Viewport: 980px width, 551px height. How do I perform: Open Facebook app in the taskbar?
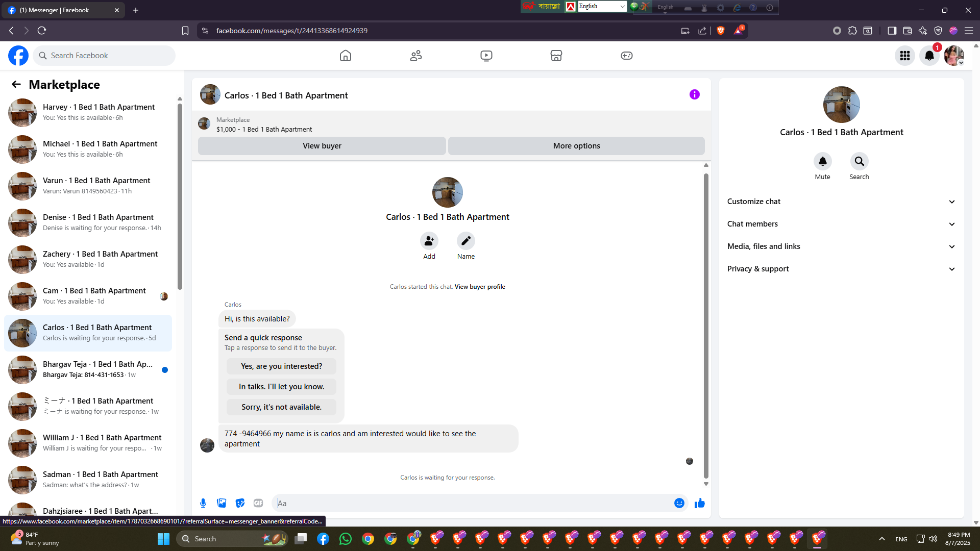click(323, 539)
